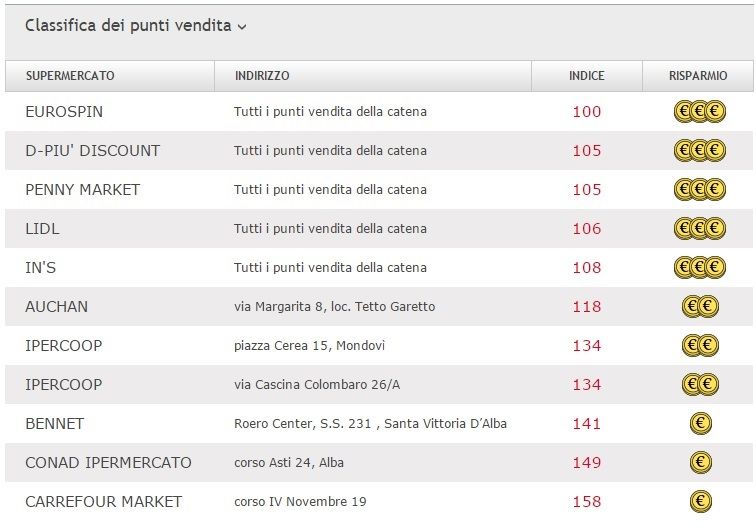Image resolution: width=756 pixels, height=531 pixels.
Task: Click the EUROSPIN three-coin savings icon
Action: [699, 112]
